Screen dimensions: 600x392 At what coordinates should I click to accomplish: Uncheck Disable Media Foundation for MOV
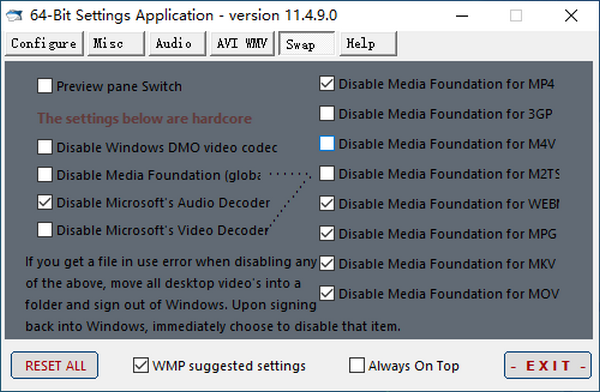point(327,293)
